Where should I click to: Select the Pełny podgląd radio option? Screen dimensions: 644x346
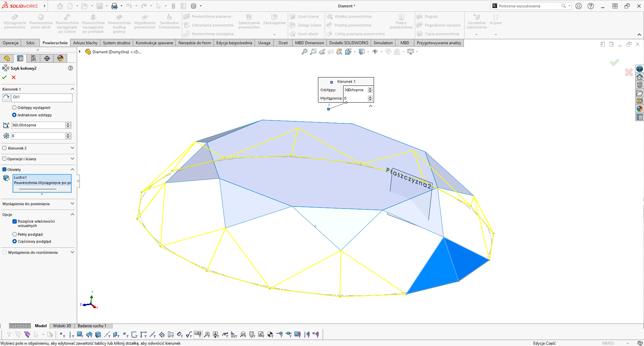14,234
